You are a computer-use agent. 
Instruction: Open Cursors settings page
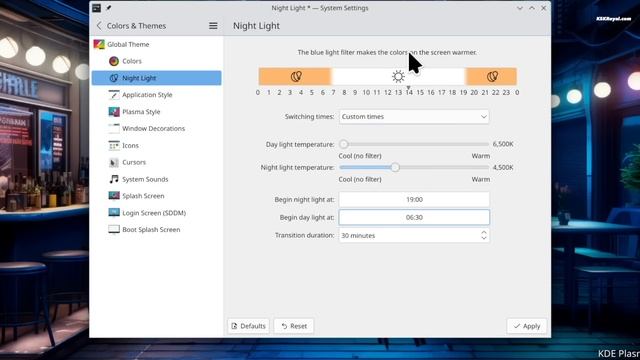pos(157,162)
